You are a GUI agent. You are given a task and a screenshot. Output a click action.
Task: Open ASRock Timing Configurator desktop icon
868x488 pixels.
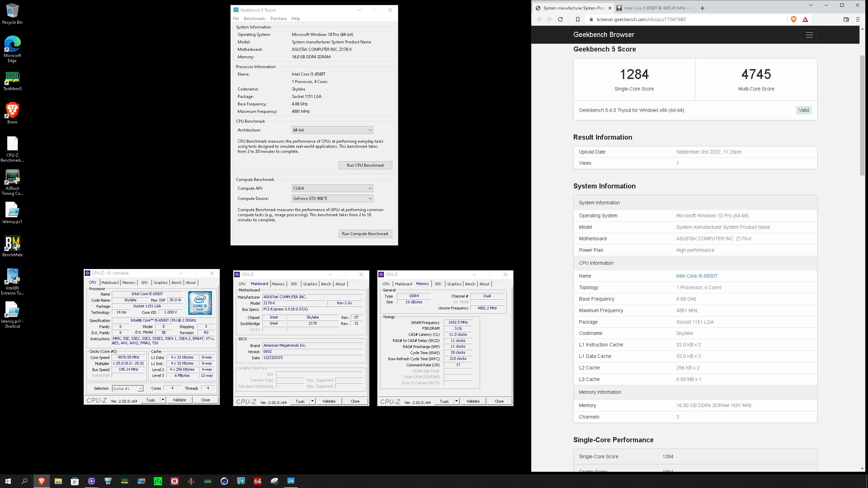[13, 182]
